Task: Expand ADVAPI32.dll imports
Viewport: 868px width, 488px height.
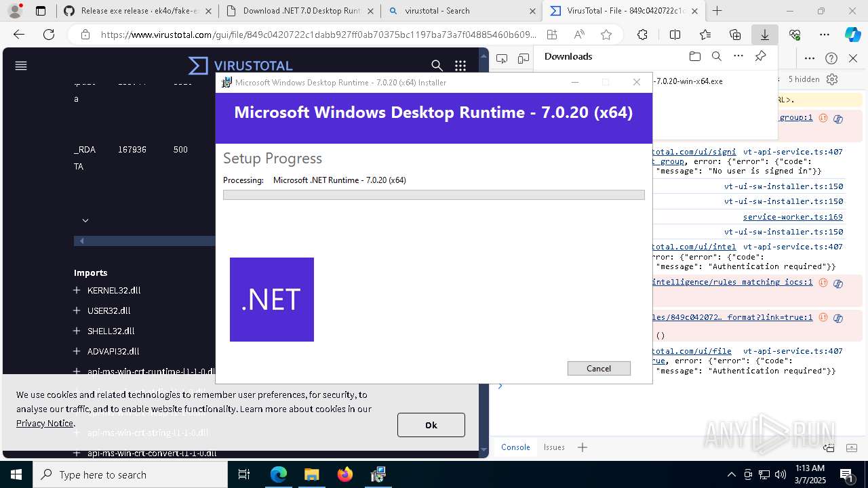Action: (77, 351)
